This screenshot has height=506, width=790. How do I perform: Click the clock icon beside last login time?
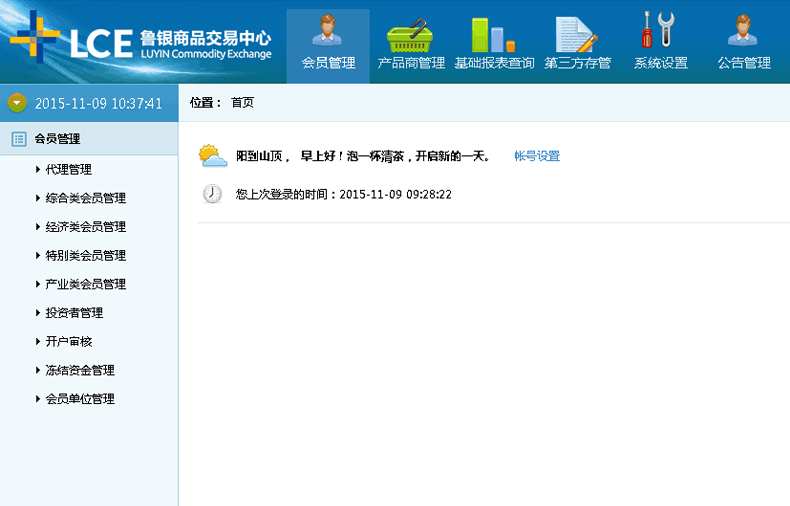coord(212,194)
